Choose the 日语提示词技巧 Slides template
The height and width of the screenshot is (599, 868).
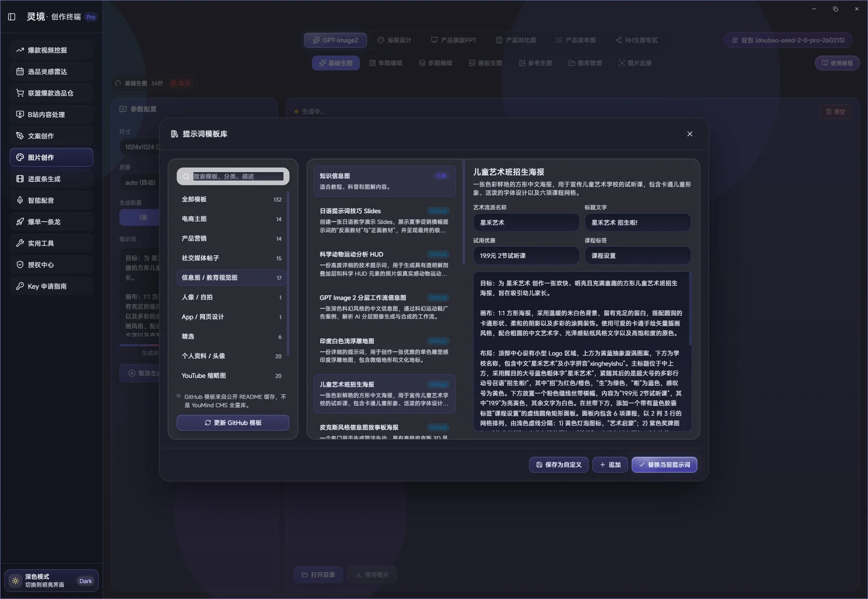pyautogui.click(x=385, y=220)
